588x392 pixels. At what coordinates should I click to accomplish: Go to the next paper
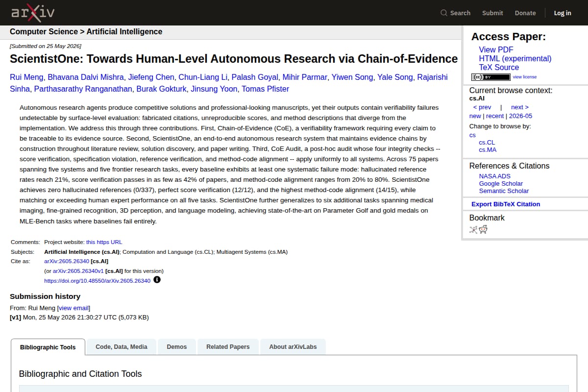pos(520,107)
